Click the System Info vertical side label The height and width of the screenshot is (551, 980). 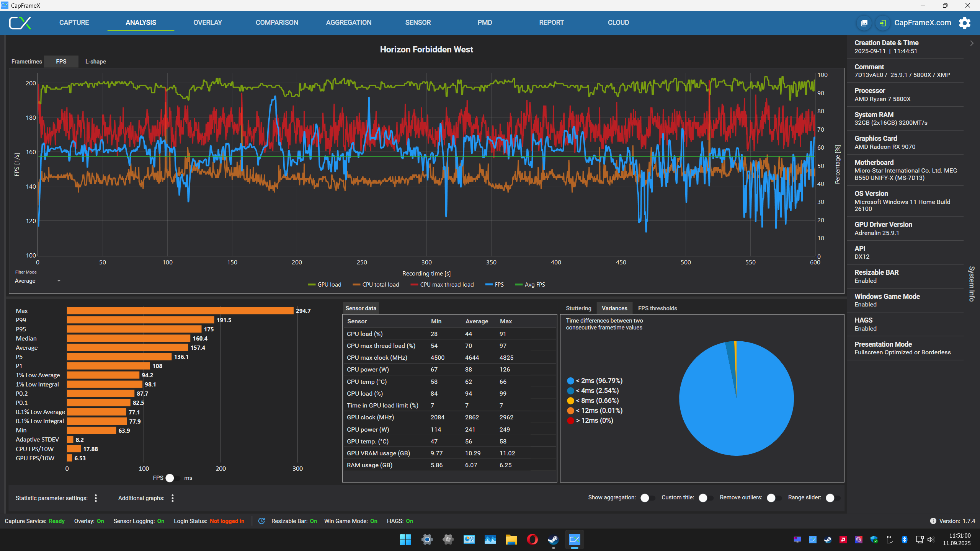click(972, 284)
